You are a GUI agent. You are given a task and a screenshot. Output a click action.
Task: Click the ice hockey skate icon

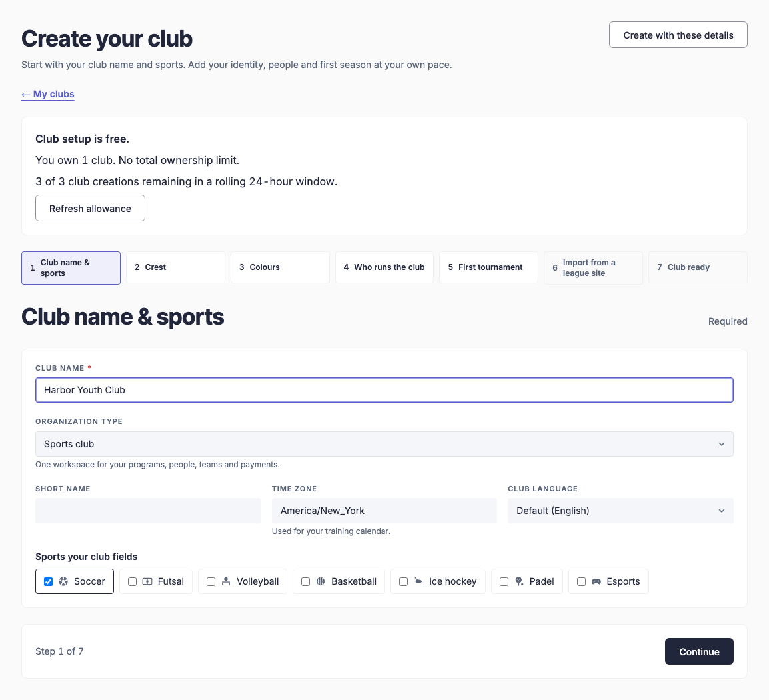coord(418,581)
